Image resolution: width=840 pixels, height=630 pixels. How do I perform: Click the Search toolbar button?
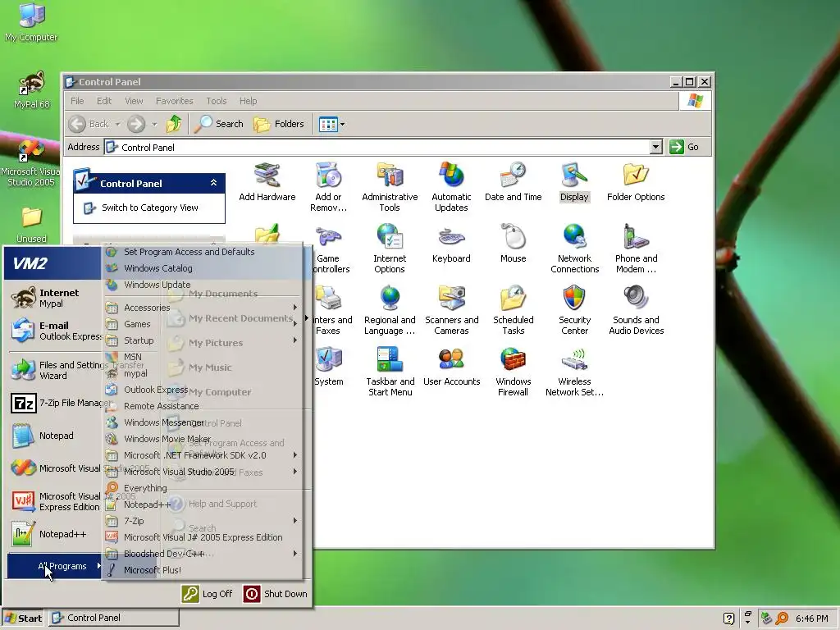[218, 124]
